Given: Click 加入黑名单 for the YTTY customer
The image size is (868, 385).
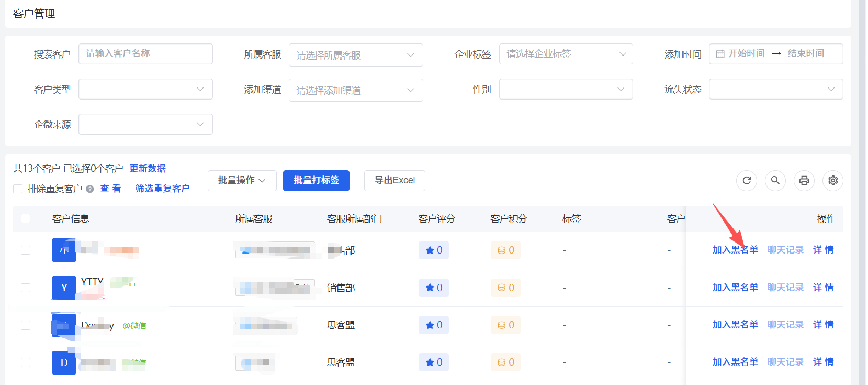Looking at the screenshot, I should click(735, 288).
